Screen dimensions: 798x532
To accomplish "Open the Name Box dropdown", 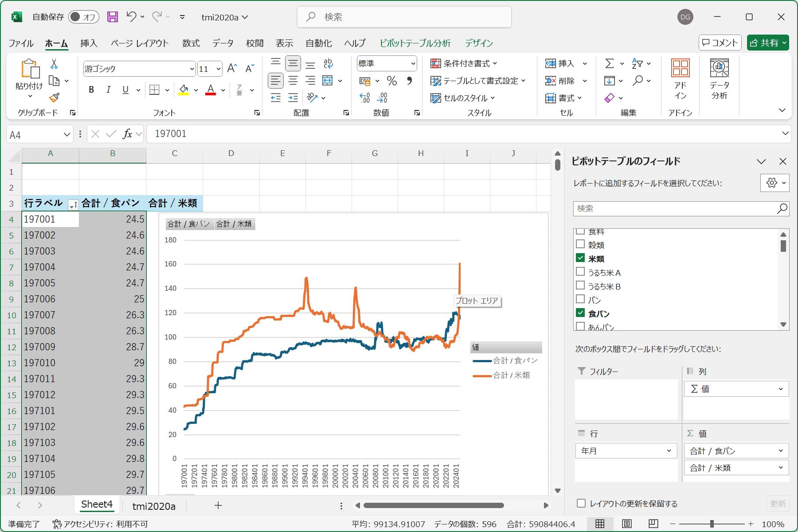I will coord(67,134).
